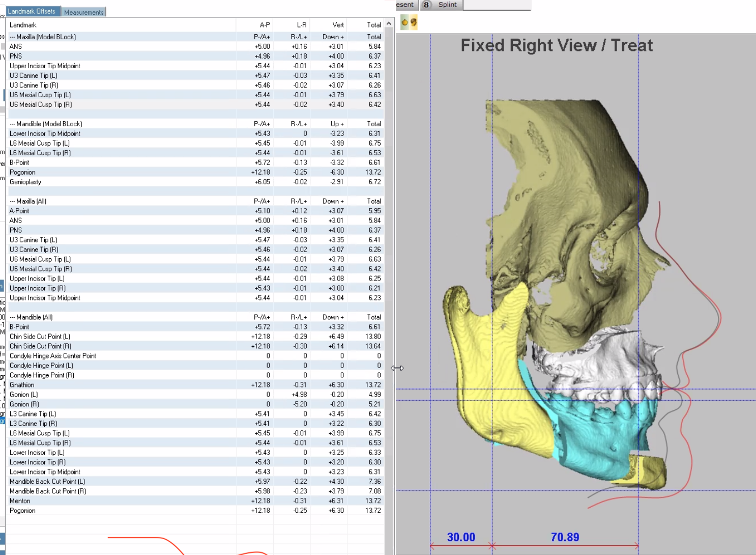Click the 7.36 total value cell
Image resolution: width=756 pixels, height=555 pixels.
[374, 482]
